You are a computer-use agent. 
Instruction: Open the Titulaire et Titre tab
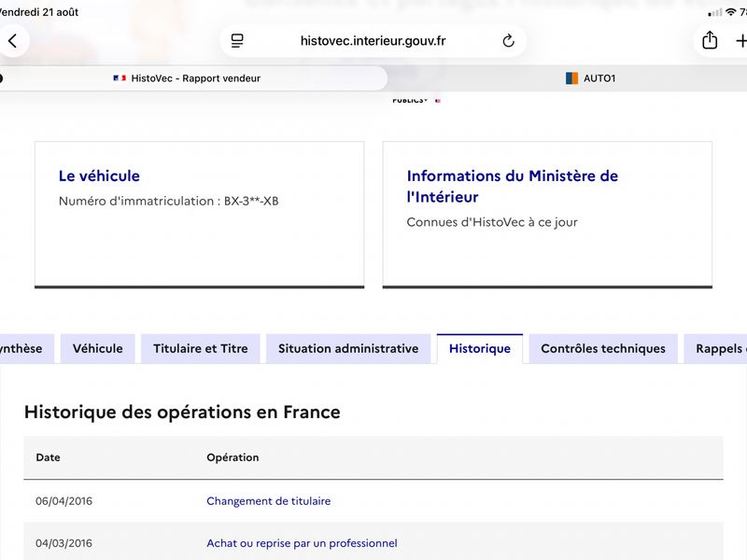pyautogui.click(x=201, y=348)
